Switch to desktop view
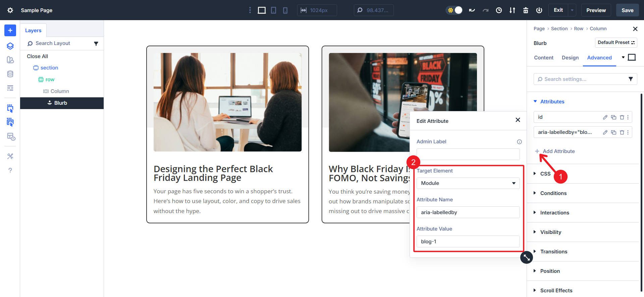The width and height of the screenshot is (644, 297). click(x=262, y=10)
